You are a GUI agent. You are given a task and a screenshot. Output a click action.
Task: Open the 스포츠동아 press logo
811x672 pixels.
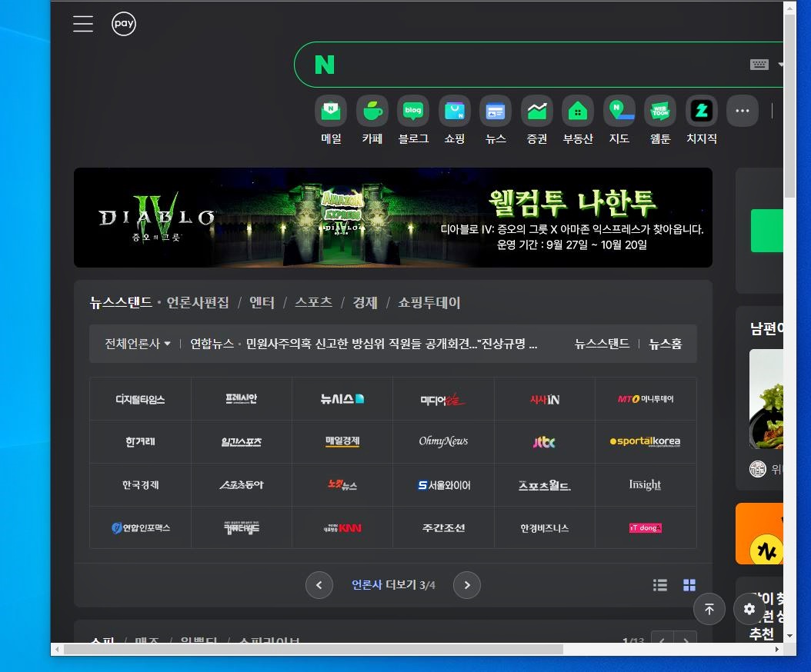tap(241, 485)
